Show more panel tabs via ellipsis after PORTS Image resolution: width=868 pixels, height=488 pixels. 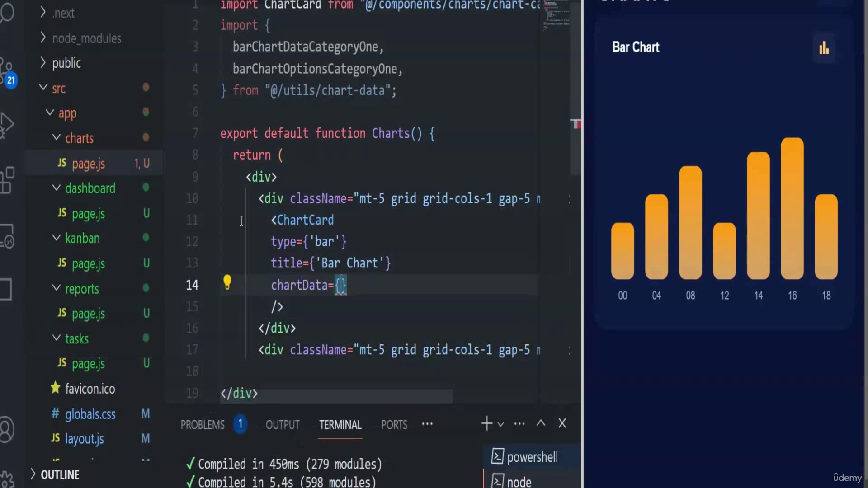(x=427, y=424)
